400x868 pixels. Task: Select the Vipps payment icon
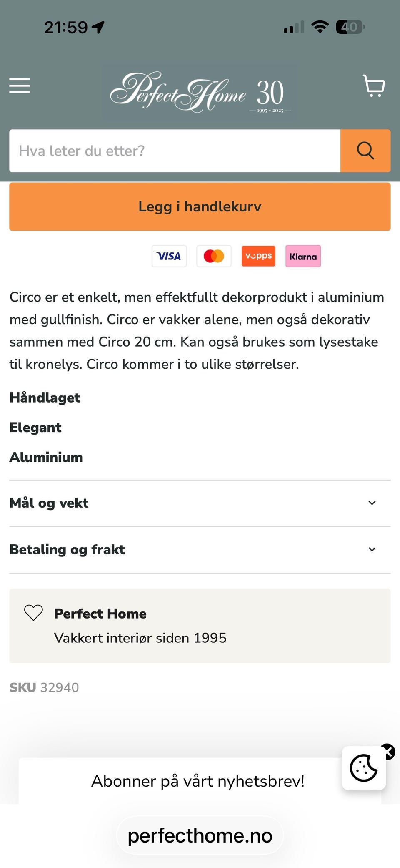[x=258, y=256]
